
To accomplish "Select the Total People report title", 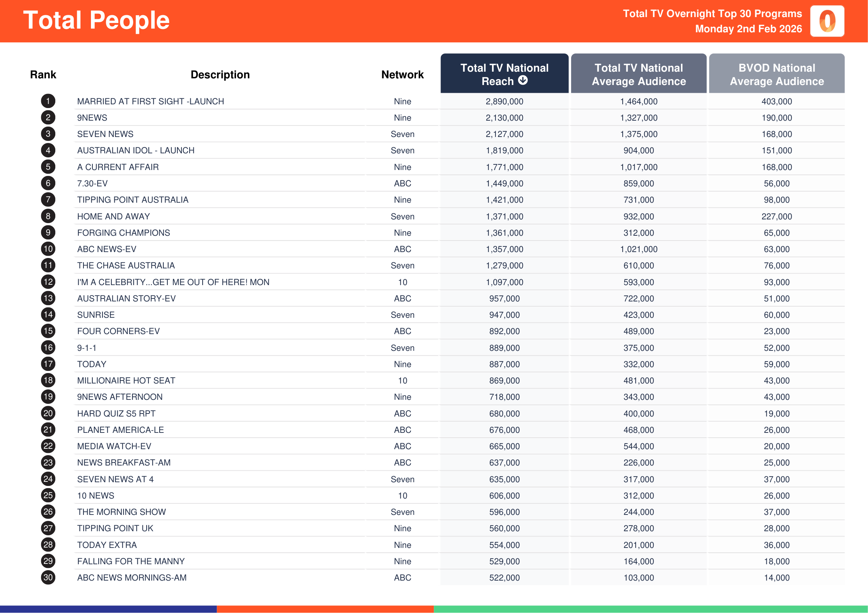I will [98, 20].
